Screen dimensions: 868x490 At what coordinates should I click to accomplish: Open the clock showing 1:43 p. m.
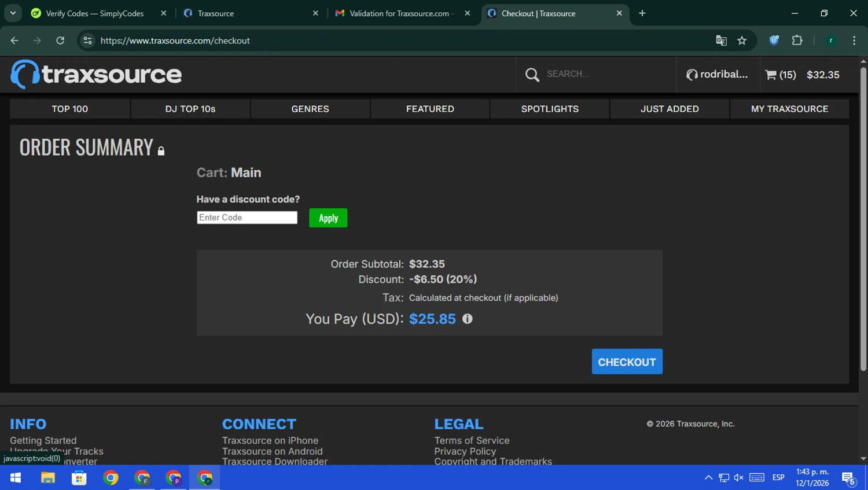(x=812, y=478)
